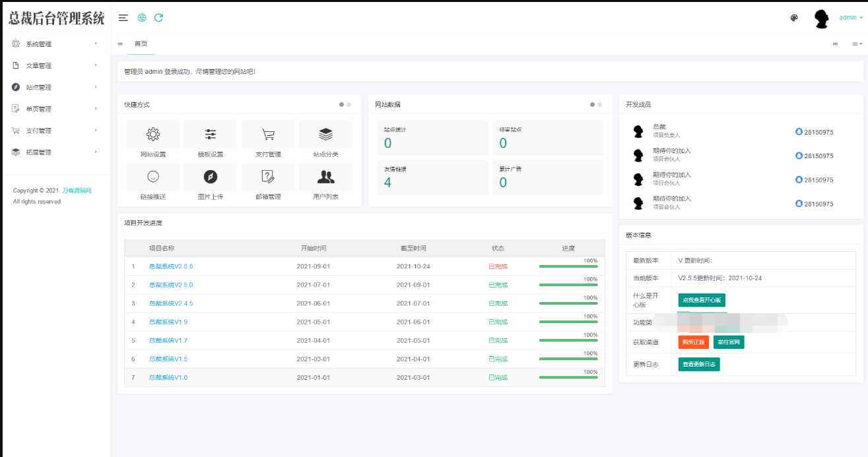Screen dimensions: 868x457
Task: Open the 模板设置 sliders shortcut
Action: click(211, 135)
